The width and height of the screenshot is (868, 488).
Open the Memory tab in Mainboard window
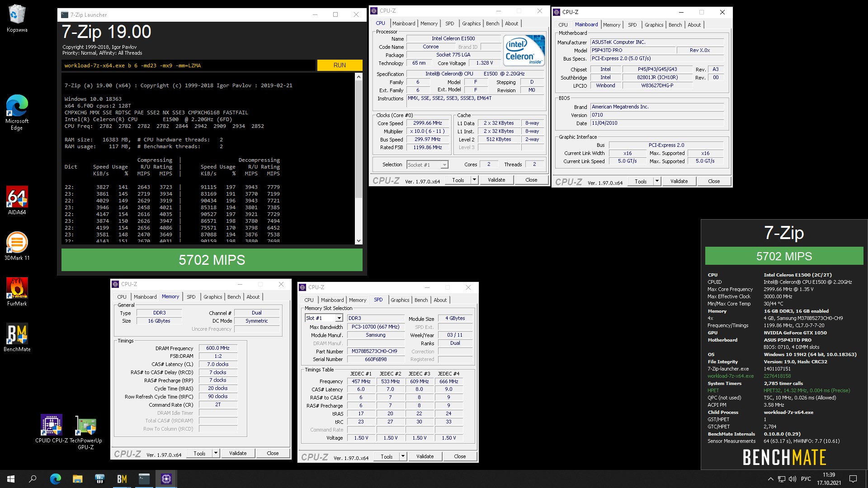[611, 25]
